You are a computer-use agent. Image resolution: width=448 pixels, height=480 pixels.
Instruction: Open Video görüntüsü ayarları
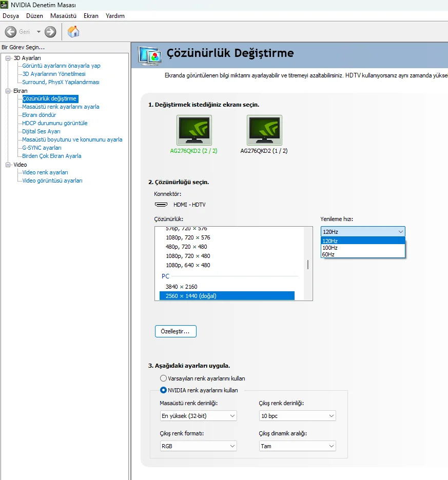(52, 181)
